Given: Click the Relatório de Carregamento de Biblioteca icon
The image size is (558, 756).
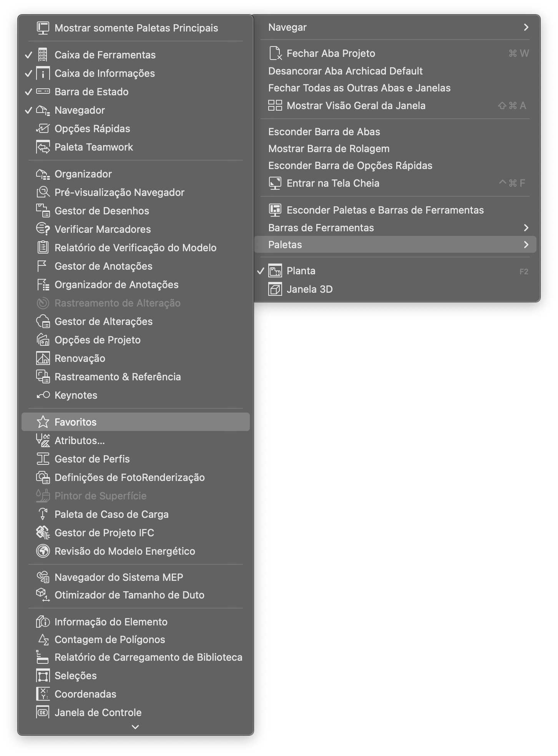Looking at the screenshot, I should (43, 657).
